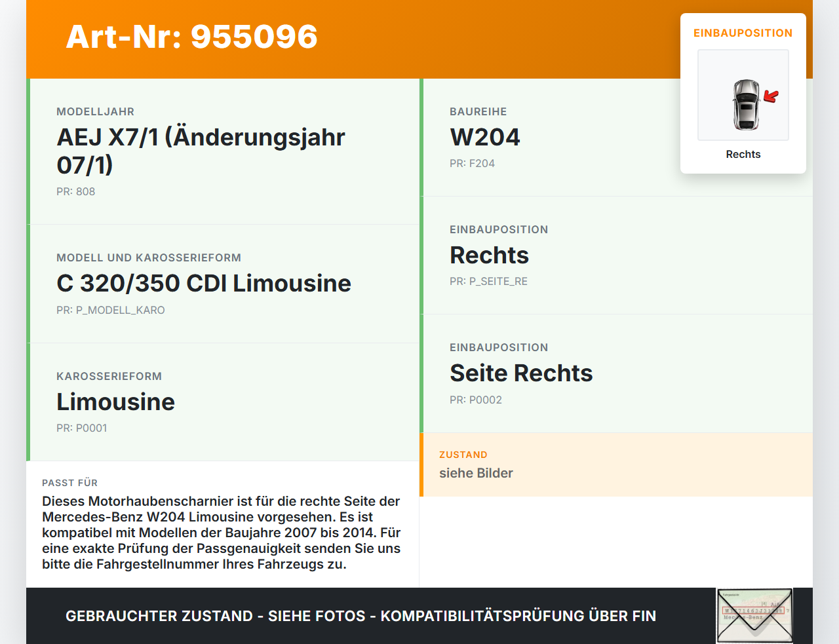Click the KAROSSERIEFORM label

coord(109,376)
